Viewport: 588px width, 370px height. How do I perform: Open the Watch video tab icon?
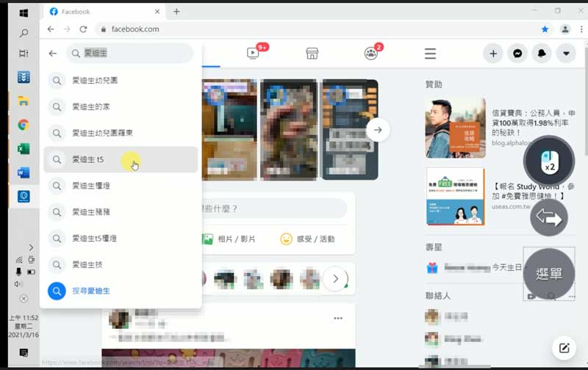click(x=253, y=53)
